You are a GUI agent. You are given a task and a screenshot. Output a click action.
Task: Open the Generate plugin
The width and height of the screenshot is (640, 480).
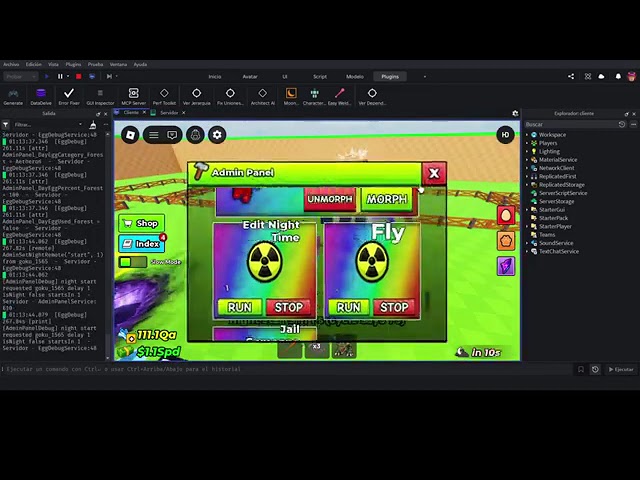coord(13,96)
